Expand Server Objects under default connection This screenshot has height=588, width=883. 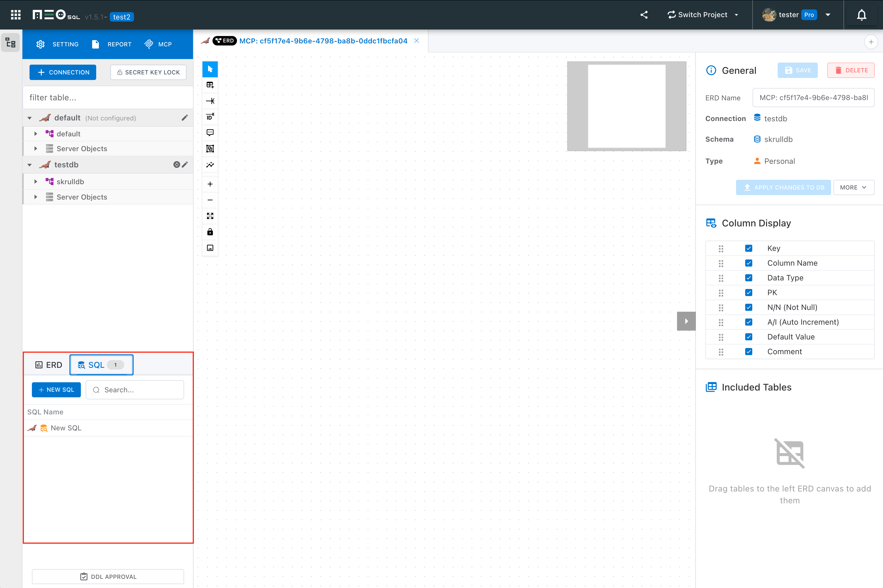click(x=36, y=148)
